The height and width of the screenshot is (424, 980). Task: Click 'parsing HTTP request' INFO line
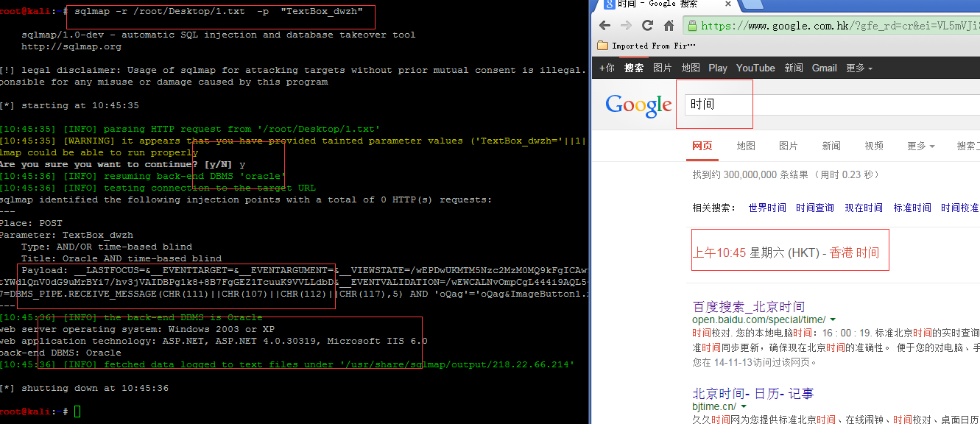[x=190, y=129]
